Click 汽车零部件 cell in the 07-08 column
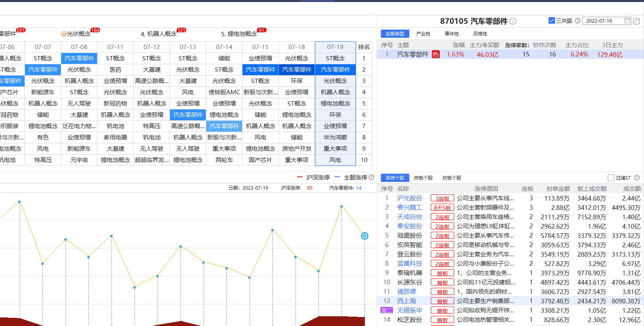The image size is (644, 326). coord(79,58)
